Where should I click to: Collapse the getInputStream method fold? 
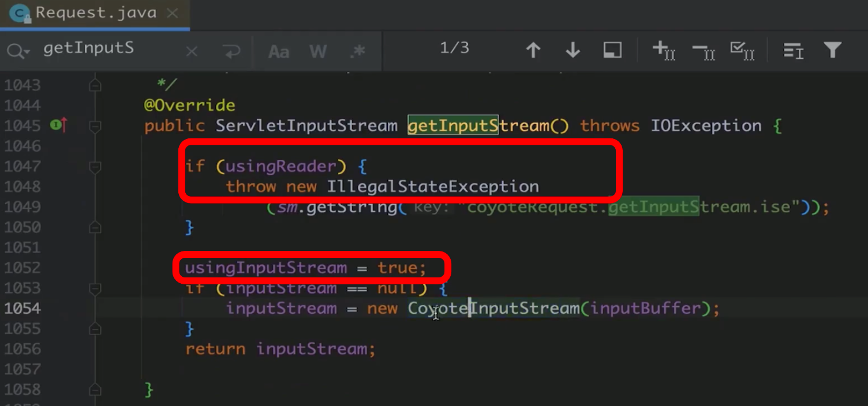pyautogui.click(x=95, y=126)
